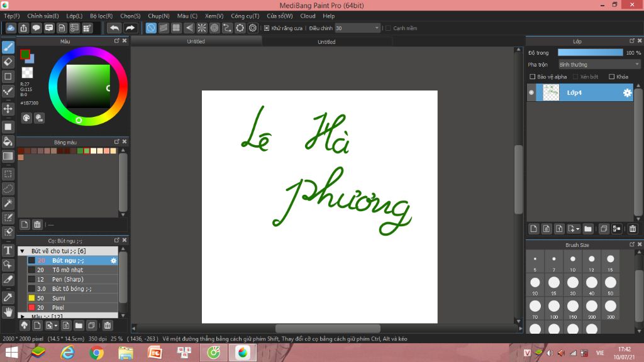The height and width of the screenshot is (362, 644).
Task: Enable Xén bớt checkbox
Action: pyautogui.click(x=575, y=77)
